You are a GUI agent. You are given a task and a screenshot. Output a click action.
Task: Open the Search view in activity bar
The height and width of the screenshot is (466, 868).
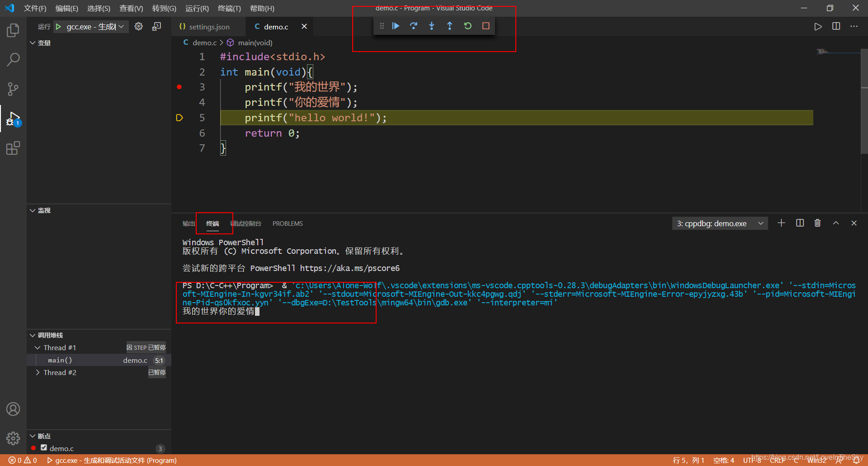point(13,59)
